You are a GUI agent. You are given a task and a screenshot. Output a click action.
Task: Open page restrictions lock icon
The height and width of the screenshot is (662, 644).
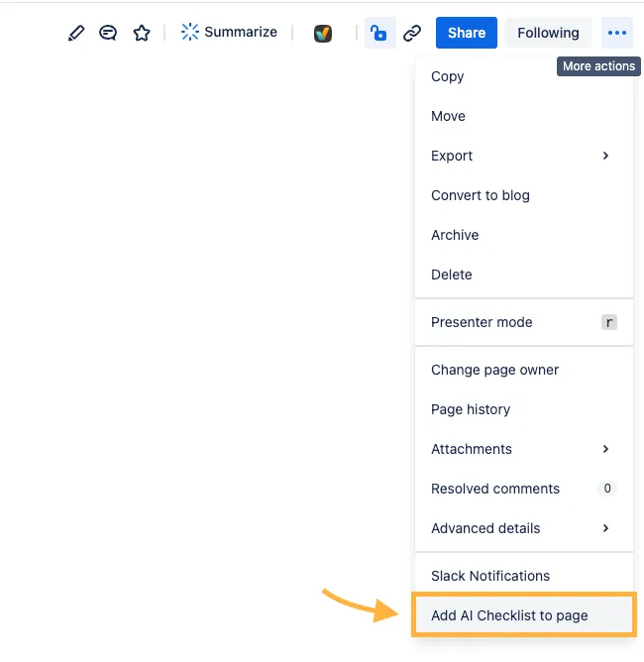coord(379,33)
